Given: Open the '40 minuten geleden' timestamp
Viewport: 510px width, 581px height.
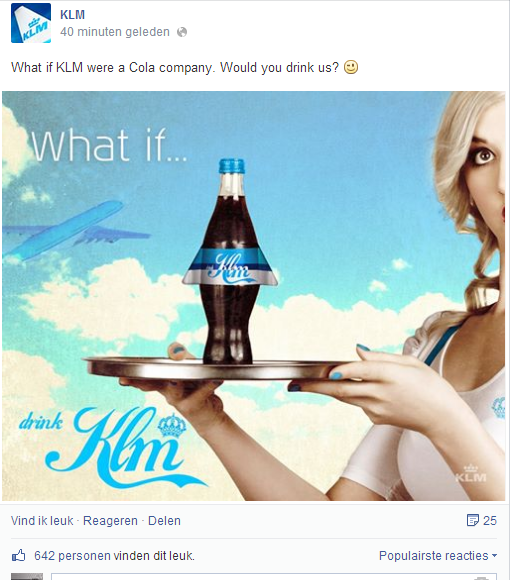Looking at the screenshot, I should pos(115,32).
